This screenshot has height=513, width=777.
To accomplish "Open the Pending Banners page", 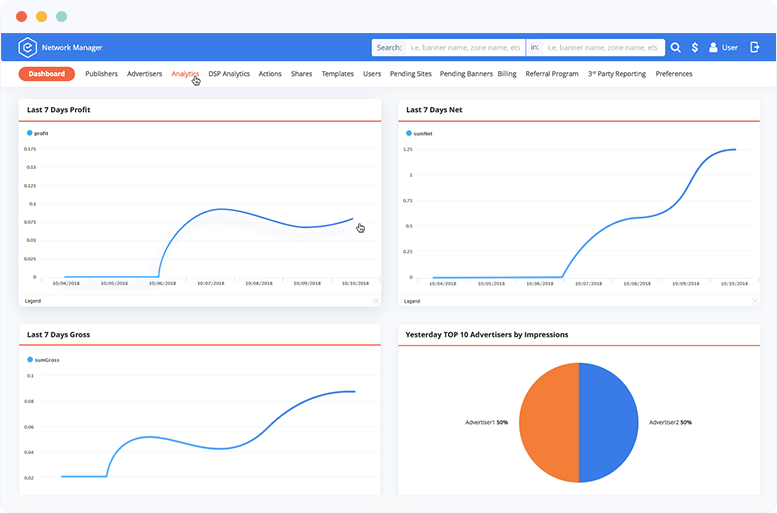I will click(x=465, y=74).
